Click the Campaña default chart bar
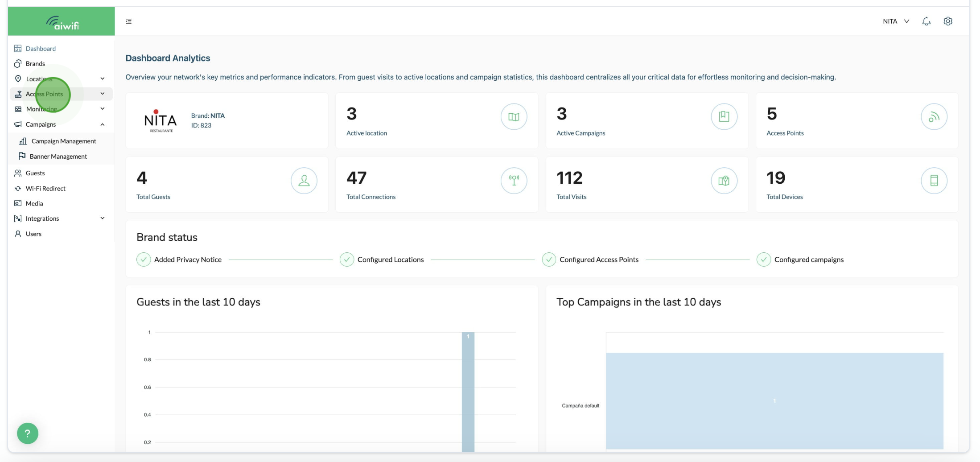The image size is (980, 462). [x=774, y=400]
